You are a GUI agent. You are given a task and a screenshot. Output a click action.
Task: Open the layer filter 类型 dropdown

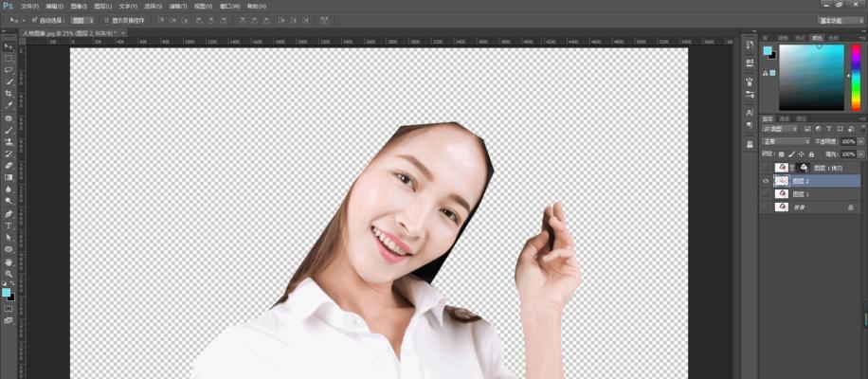[x=781, y=128]
